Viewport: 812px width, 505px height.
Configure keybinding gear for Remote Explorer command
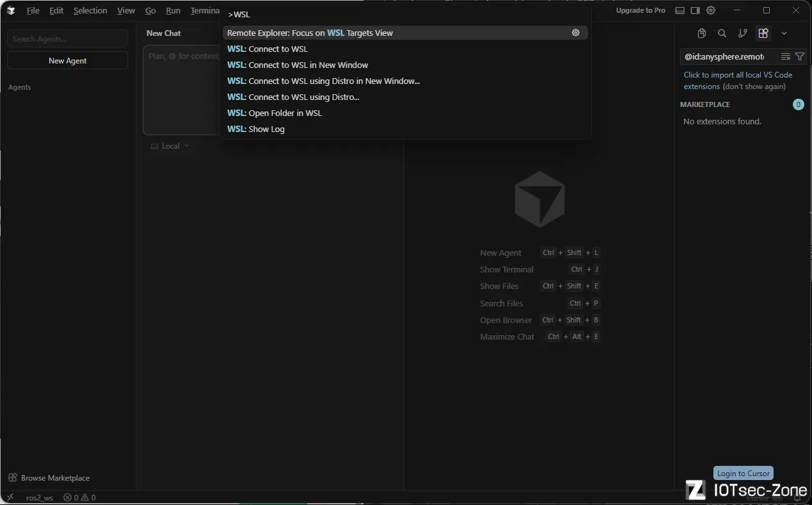coord(576,33)
